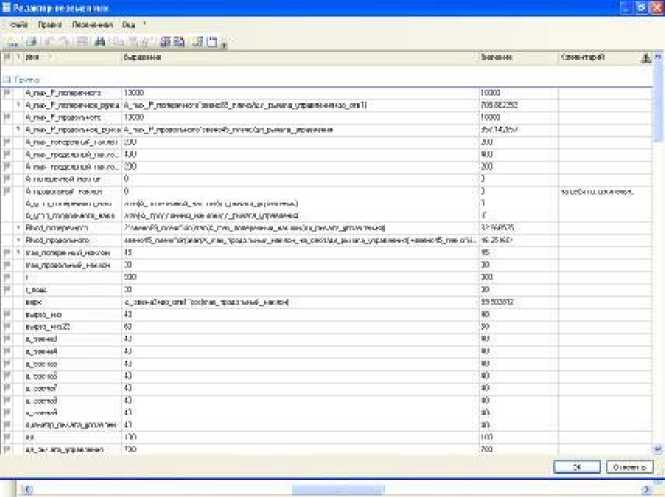Click the pin icon in the table header corner
The width and height of the screenshot is (665, 497).
645,58
